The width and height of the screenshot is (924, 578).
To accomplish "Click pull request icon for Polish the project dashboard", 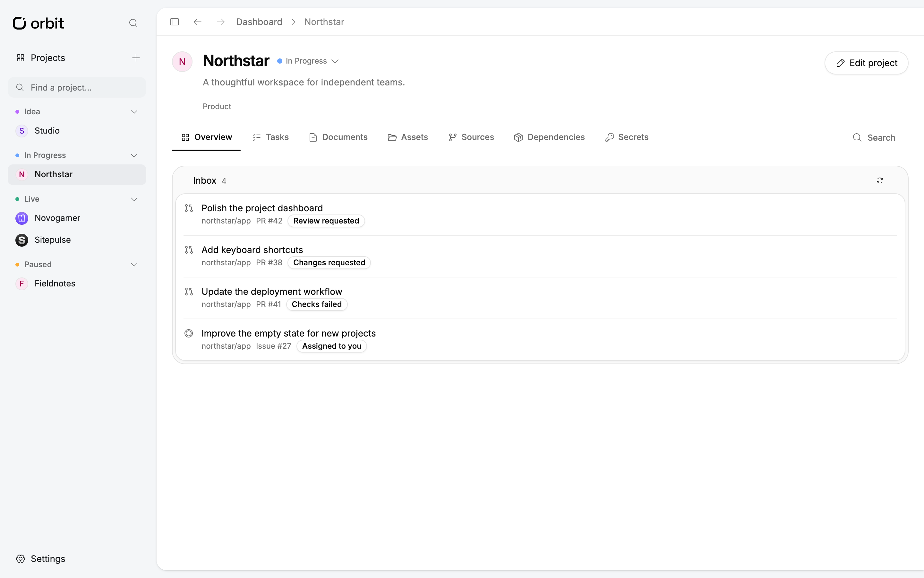I will point(189,208).
